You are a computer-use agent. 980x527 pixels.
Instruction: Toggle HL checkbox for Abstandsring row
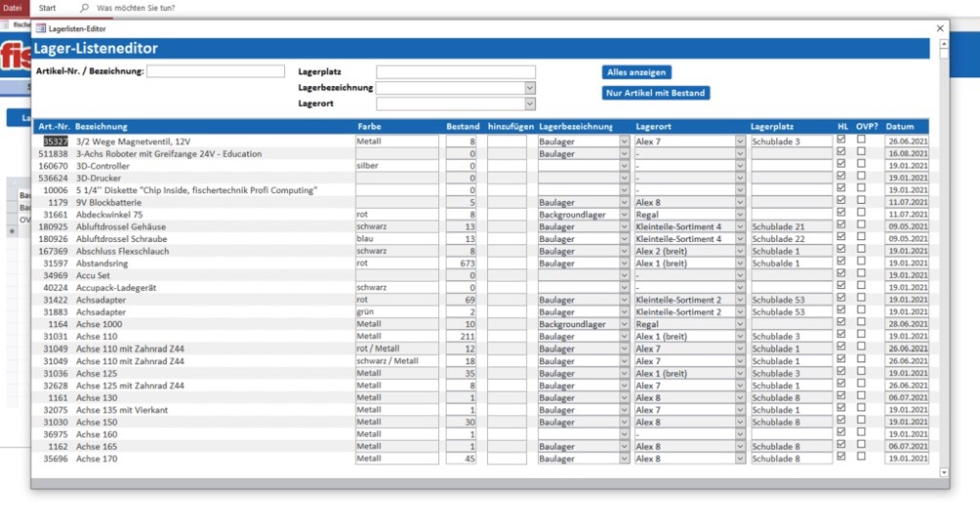[x=841, y=261]
